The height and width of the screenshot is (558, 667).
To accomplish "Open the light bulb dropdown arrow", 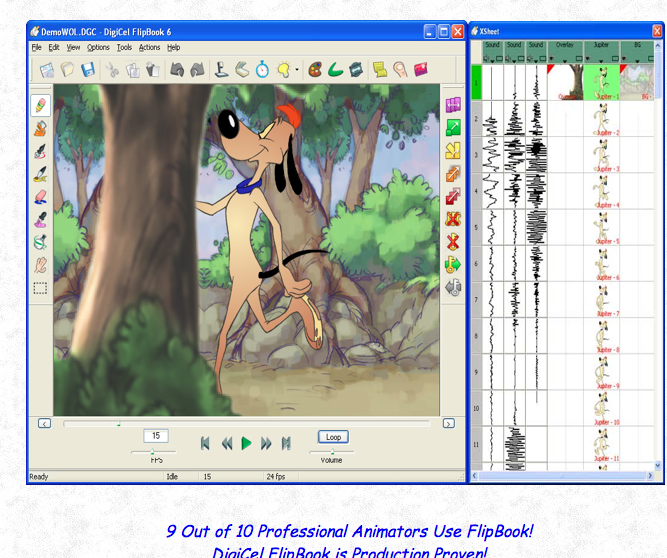I will [x=296, y=70].
